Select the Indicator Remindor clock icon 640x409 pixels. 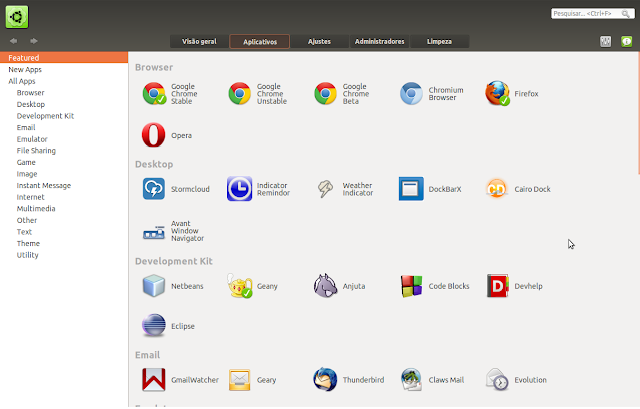pyautogui.click(x=240, y=189)
